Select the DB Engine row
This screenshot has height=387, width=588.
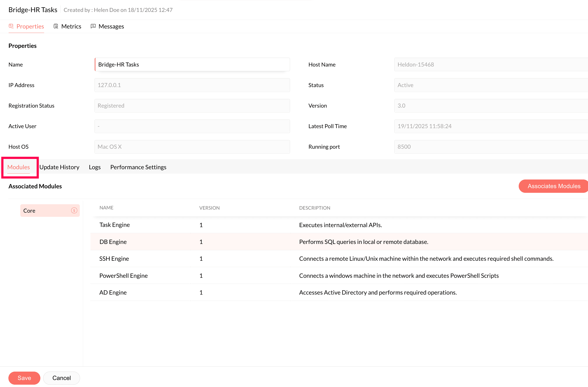(x=113, y=242)
